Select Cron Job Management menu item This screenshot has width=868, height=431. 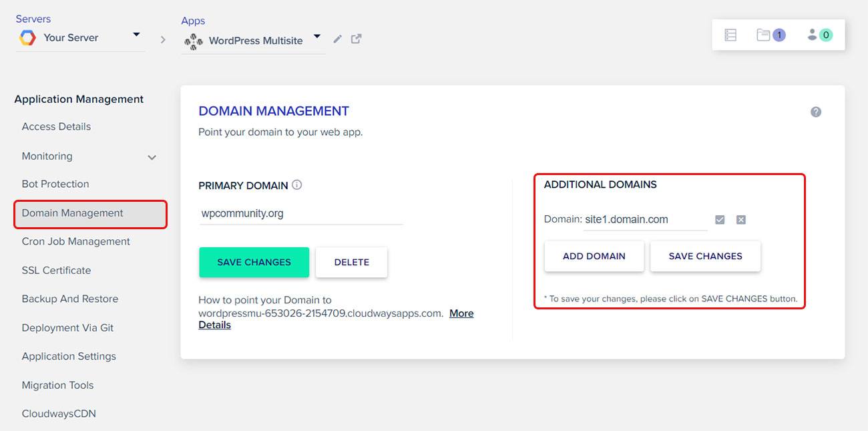pos(76,241)
